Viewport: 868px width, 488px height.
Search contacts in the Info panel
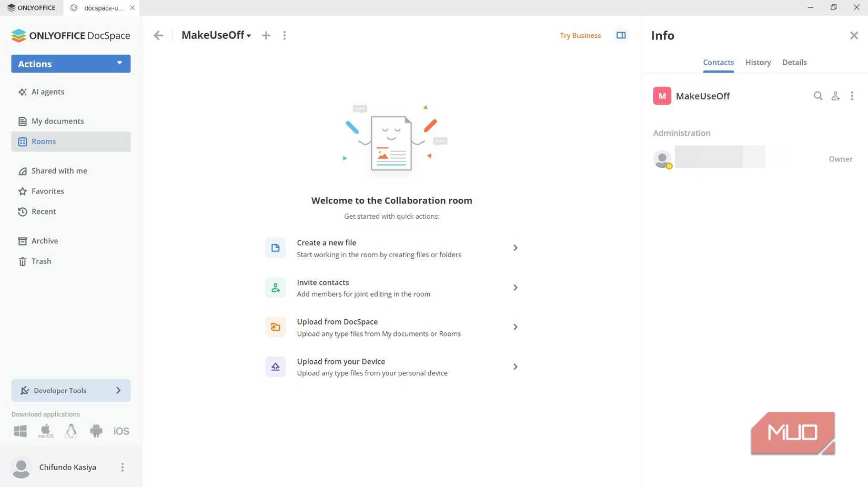tap(818, 96)
